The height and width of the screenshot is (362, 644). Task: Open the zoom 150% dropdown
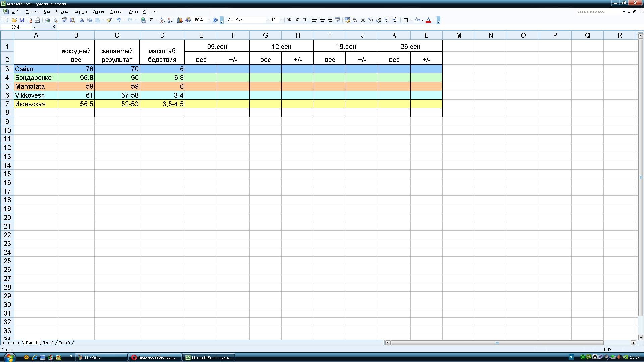209,20
